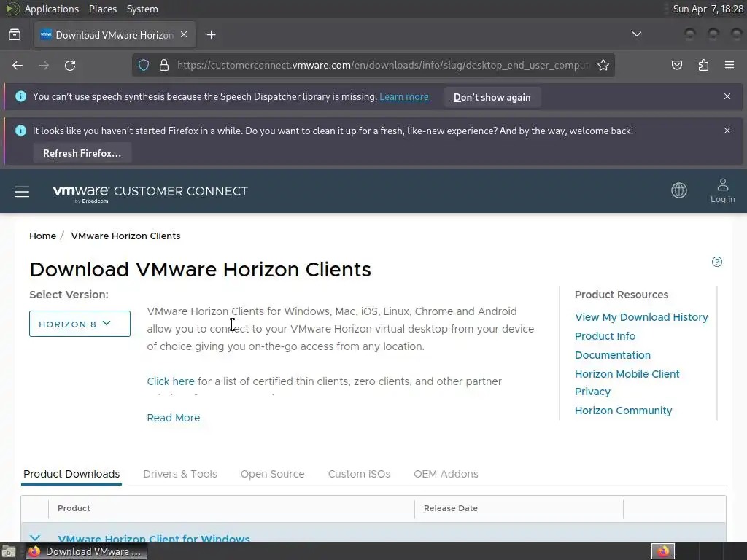This screenshot has width=747, height=560.
Task: Go back with the browser back arrow
Action: [x=18, y=65]
